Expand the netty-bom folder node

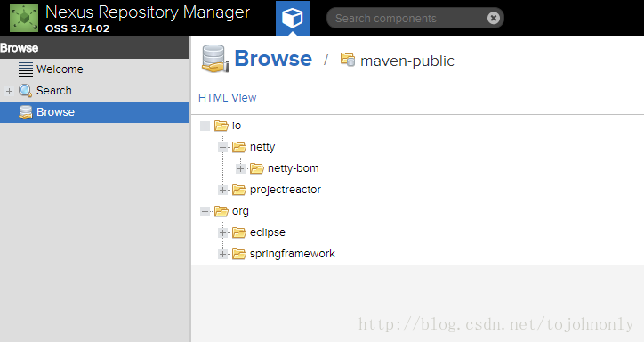click(241, 168)
